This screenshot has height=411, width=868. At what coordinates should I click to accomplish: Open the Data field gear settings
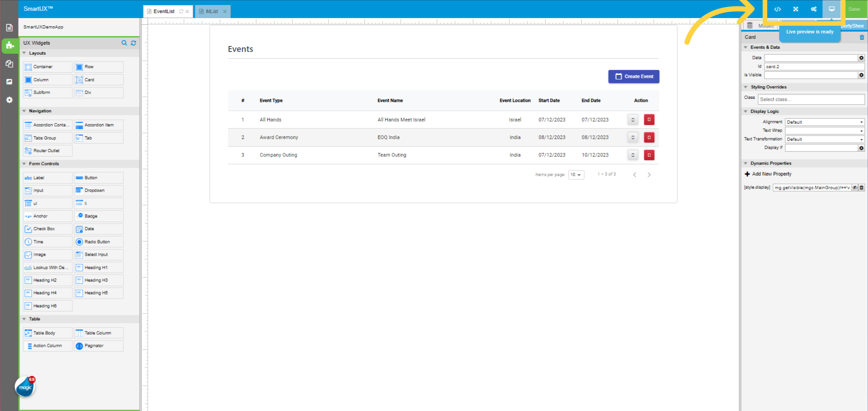(861, 58)
